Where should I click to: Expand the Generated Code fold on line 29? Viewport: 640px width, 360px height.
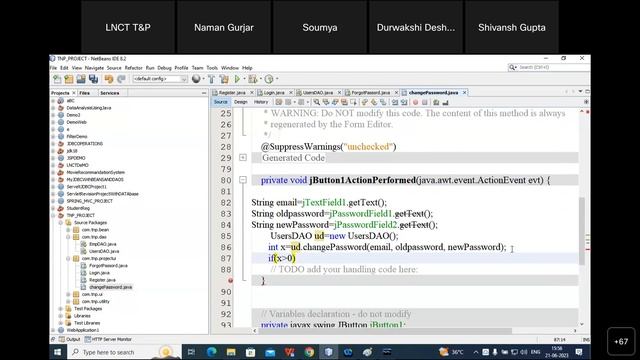click(243, 158)
